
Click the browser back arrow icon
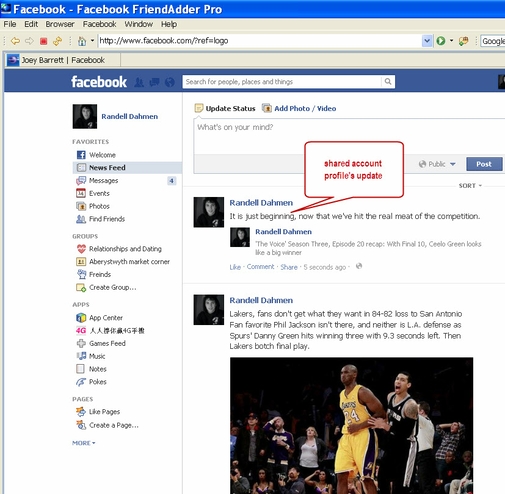(x=15, y=41)
